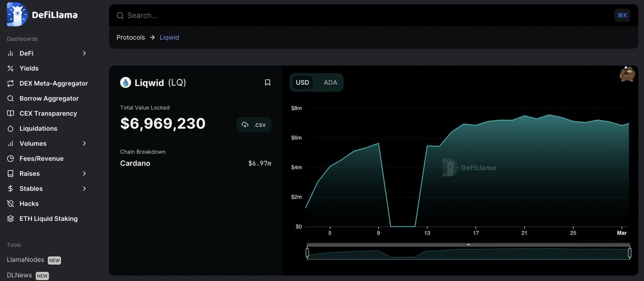Open the Yields dashboard

point(29,68)
